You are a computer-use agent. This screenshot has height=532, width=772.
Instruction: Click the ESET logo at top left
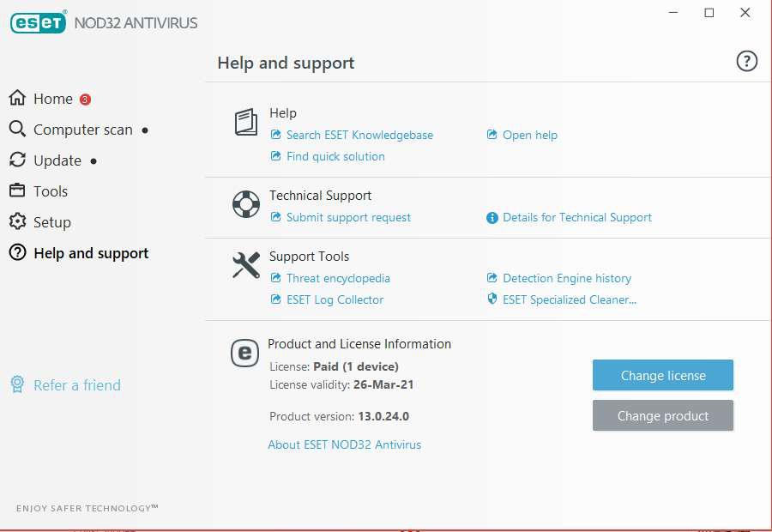click(x=38, y=22)
